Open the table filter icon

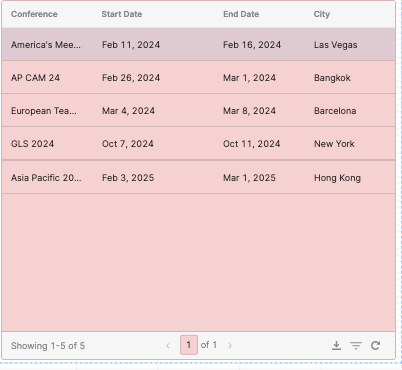(x=356, y=346)
